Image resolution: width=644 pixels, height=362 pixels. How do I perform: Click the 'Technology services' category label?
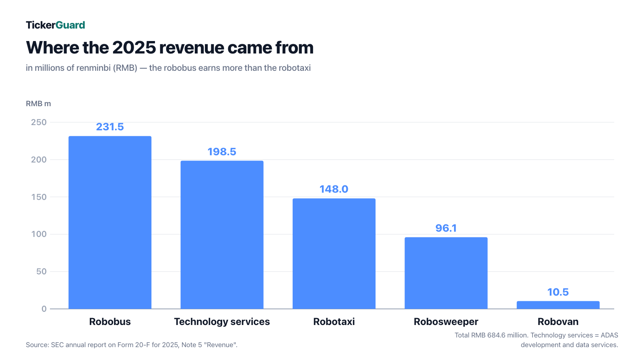222,322
